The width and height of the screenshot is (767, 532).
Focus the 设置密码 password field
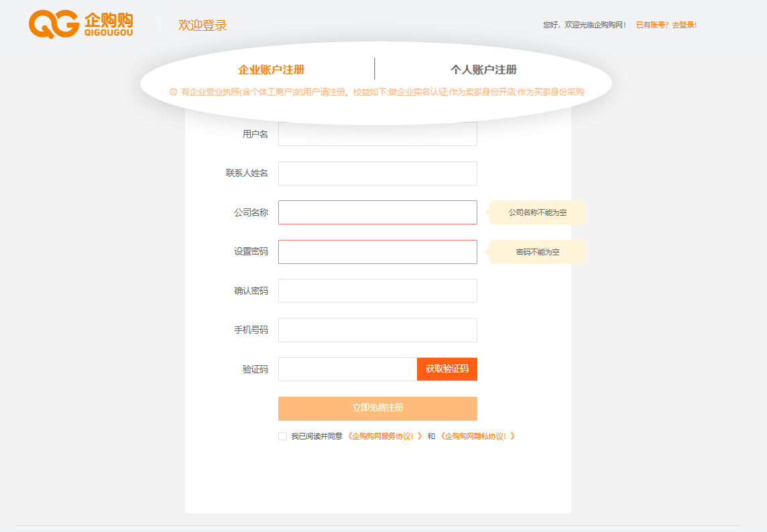[377, 252]
